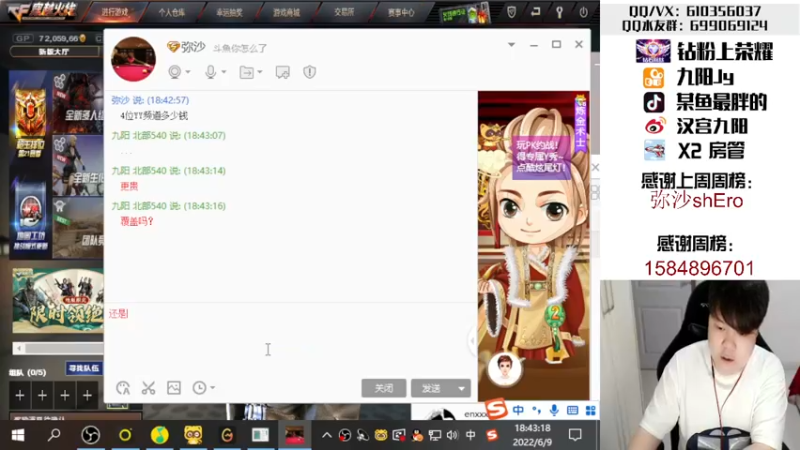Open message history with the clock icon
This screenshot has width=800, height=450.
point(199,388)
